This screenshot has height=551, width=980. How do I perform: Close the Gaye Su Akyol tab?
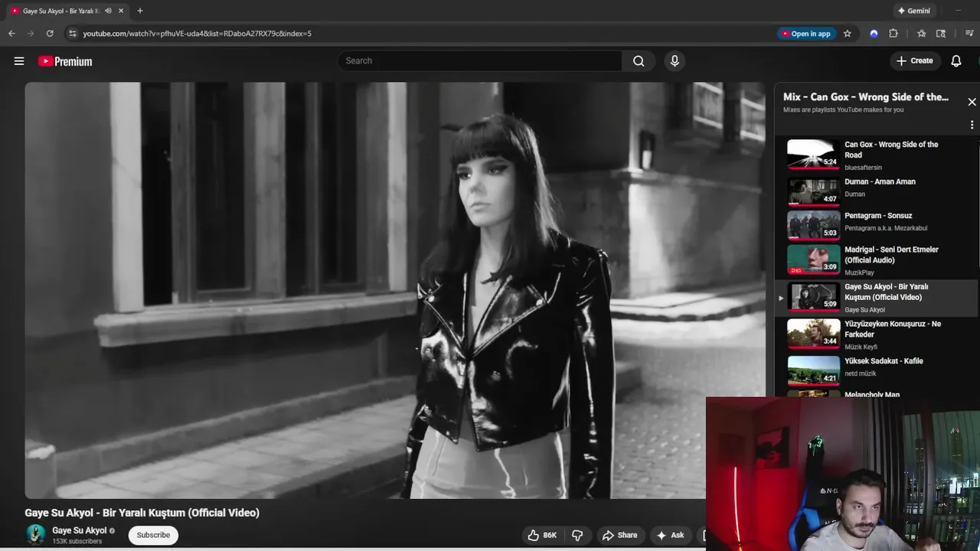(x=120, y=11)
